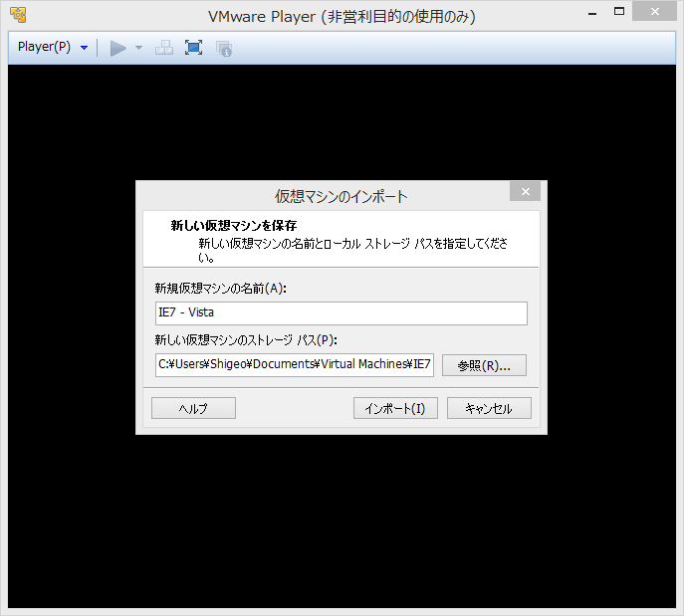Close the 仮想マシンのインポート dialog
The height and width of the screenshot is (616, 684).
click(x=526, y=191)
